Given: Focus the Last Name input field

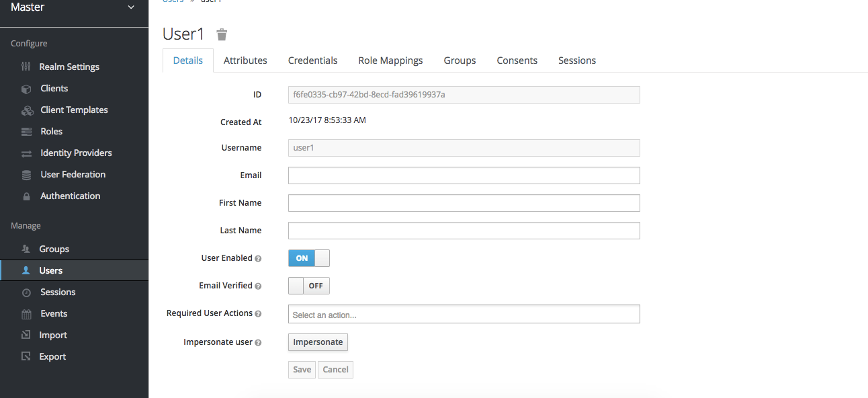Looking at the screenshot, I should (464, 231).
